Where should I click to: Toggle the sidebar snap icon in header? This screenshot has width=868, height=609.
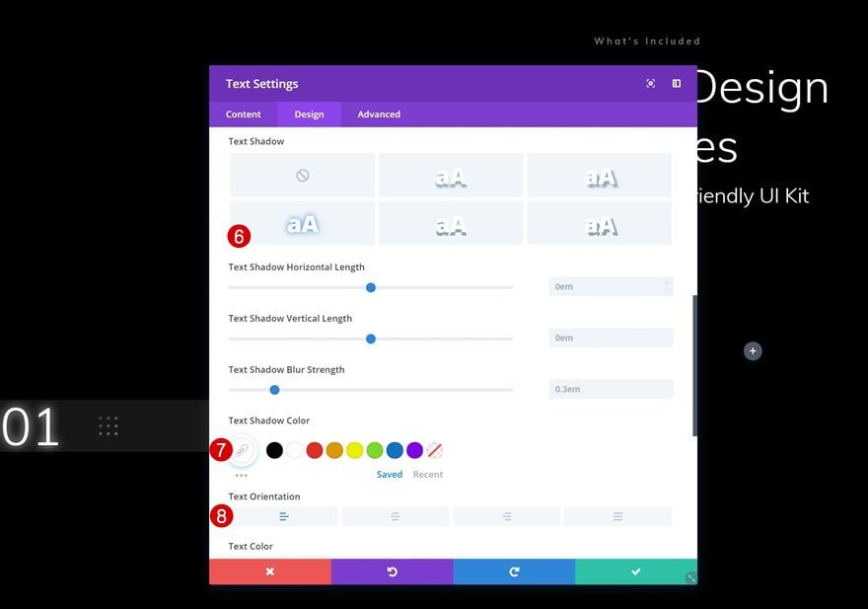(x=677, y=84)
